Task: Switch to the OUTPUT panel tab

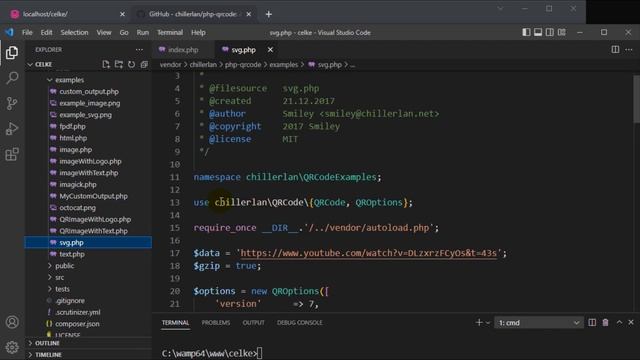Action: [253, 322]
